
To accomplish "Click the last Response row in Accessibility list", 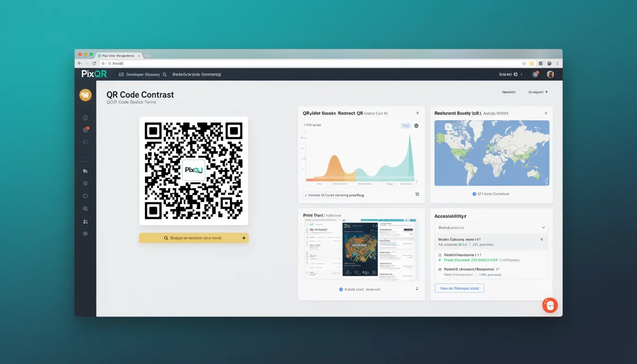I will click(491, 272).
